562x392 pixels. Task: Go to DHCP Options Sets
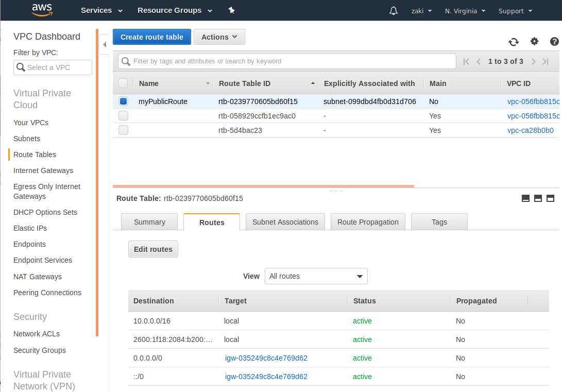pyautogui.click(x=45, y=212)
